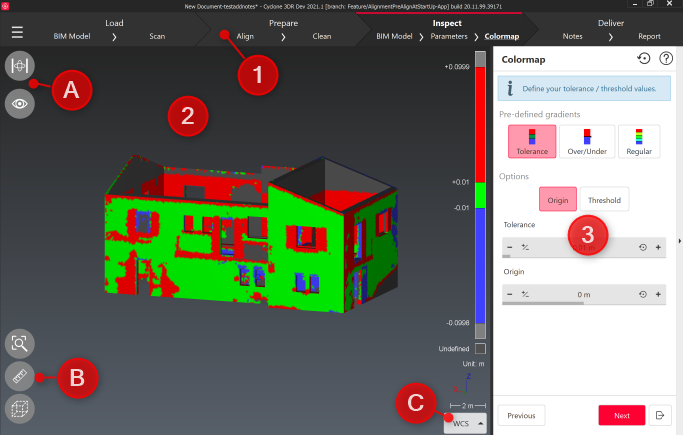Click the zoom-to-fit magnifier icon

pos(19,343)
